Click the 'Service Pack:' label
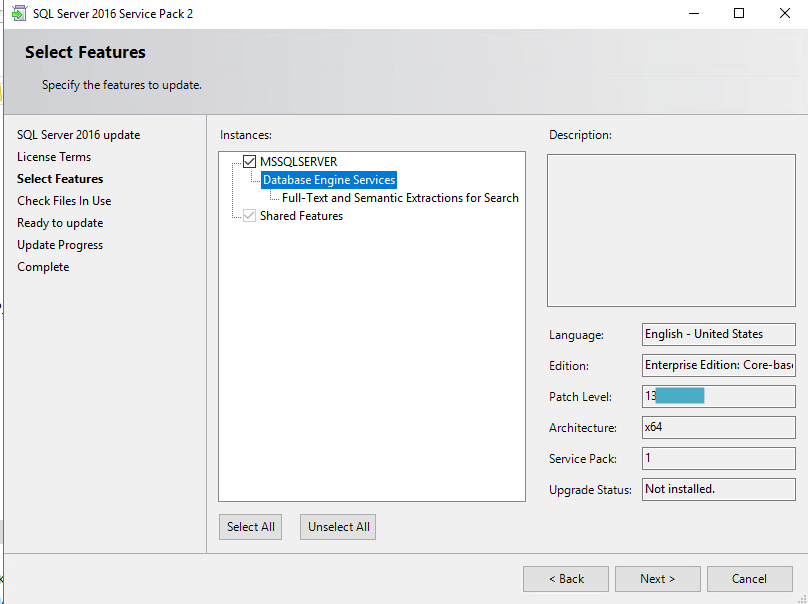Viewport: 808px width, 604px height. [583, 459]
